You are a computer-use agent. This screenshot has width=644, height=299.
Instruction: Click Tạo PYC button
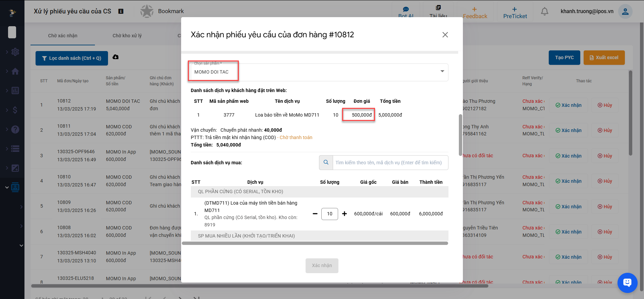(565, 57)
